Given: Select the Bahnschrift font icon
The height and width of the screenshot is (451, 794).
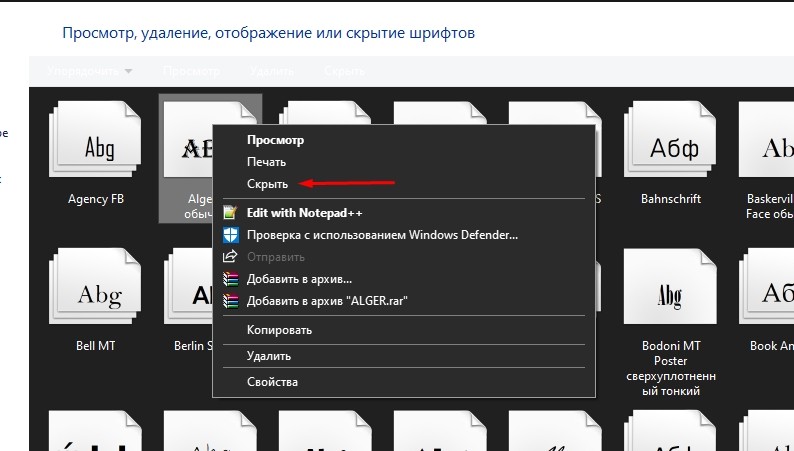Looking at the screenshot, I should pos(670,139).
